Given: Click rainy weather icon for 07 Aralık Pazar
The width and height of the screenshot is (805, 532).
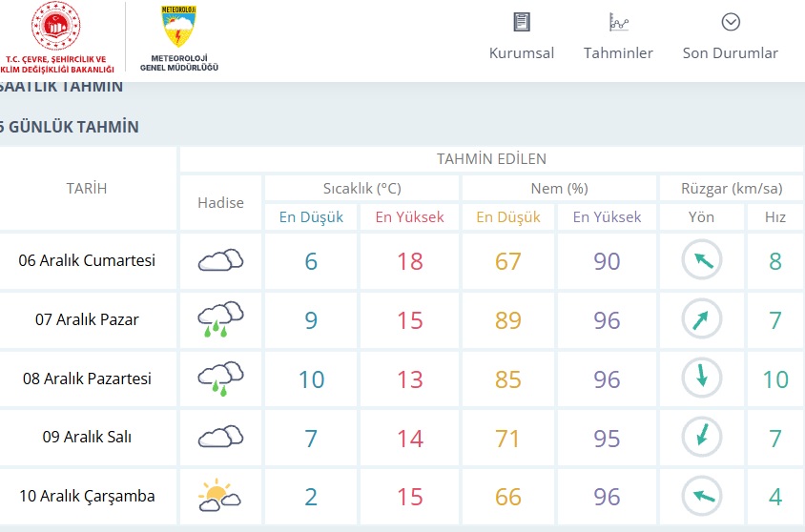Looking at the screenshot, I should click(x=220, y=319).
